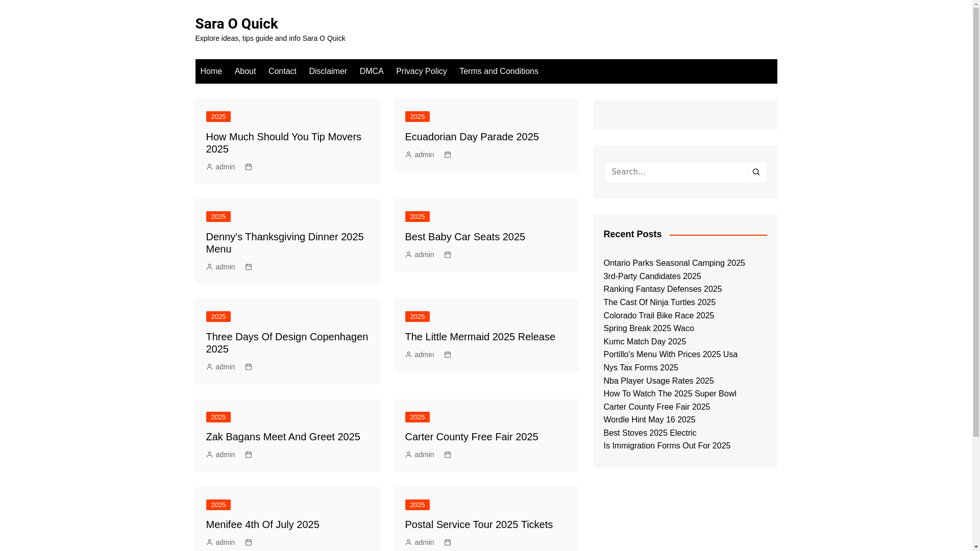Click calendar icon under Zak Bagans Meet And Greet
The height and width of the screenshot is (551, 980).
tap(249, 455)
